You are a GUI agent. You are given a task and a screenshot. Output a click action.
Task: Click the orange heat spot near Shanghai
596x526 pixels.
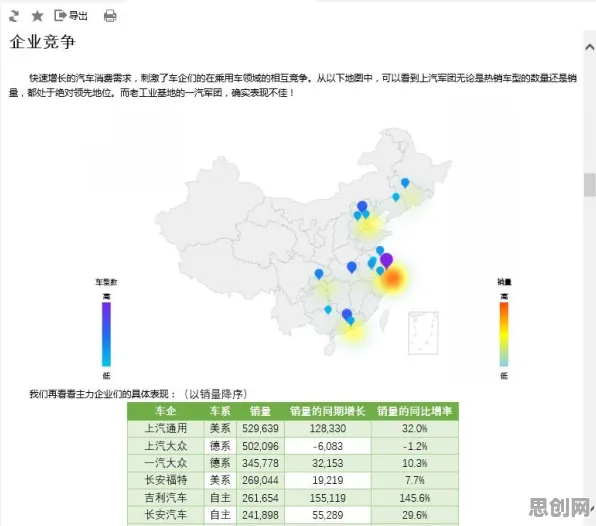coord(392,278)
